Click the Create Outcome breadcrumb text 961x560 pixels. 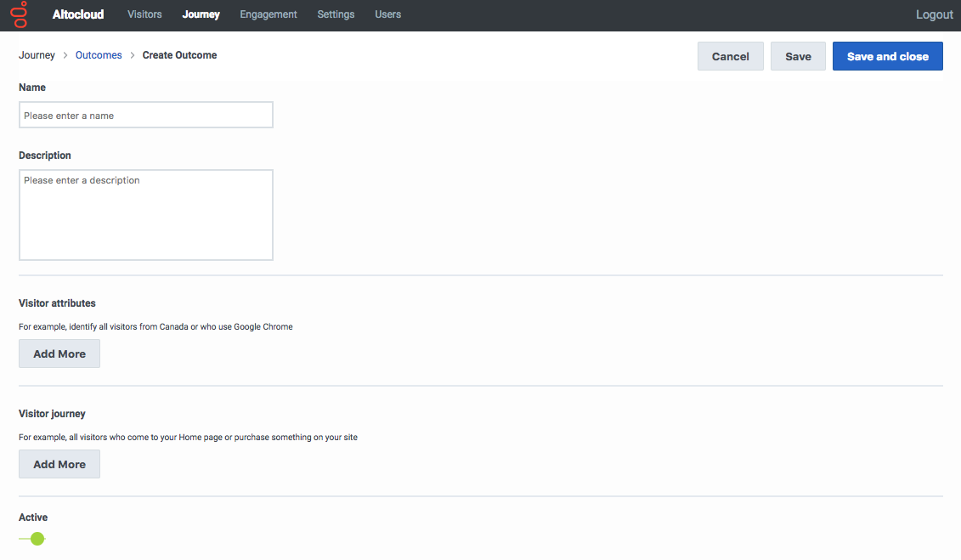point(179,55)
